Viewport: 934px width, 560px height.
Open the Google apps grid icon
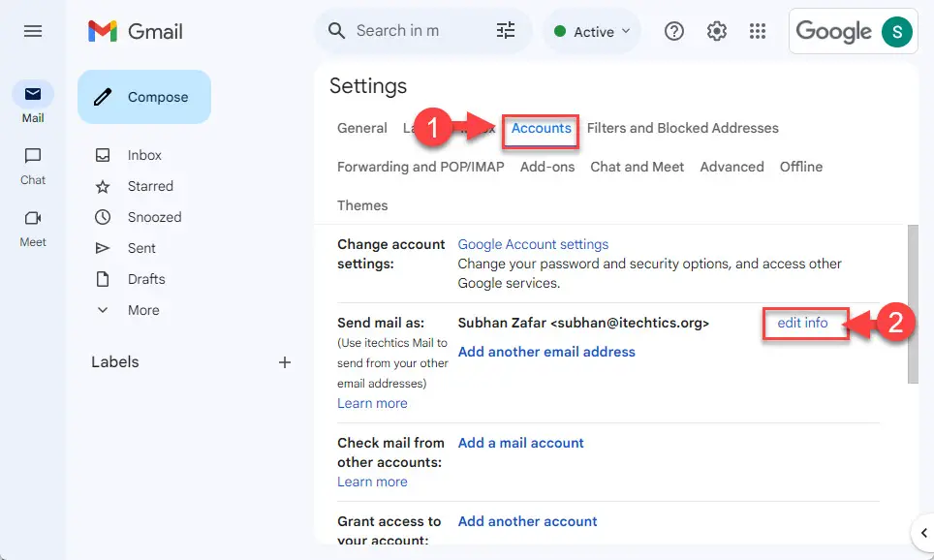pos(757,31)
